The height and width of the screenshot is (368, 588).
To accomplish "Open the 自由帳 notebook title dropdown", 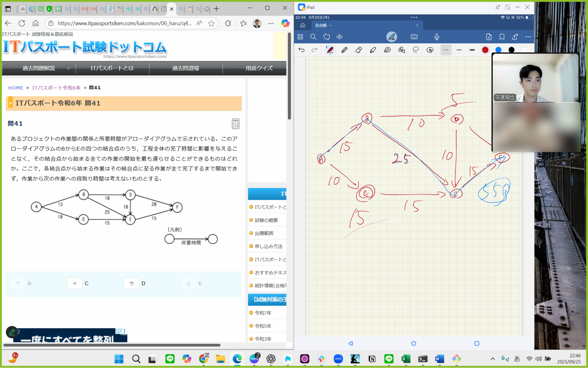I will coord(323,26).
